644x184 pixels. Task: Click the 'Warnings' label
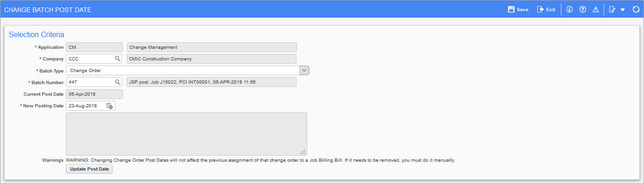[x=52, y=160]
